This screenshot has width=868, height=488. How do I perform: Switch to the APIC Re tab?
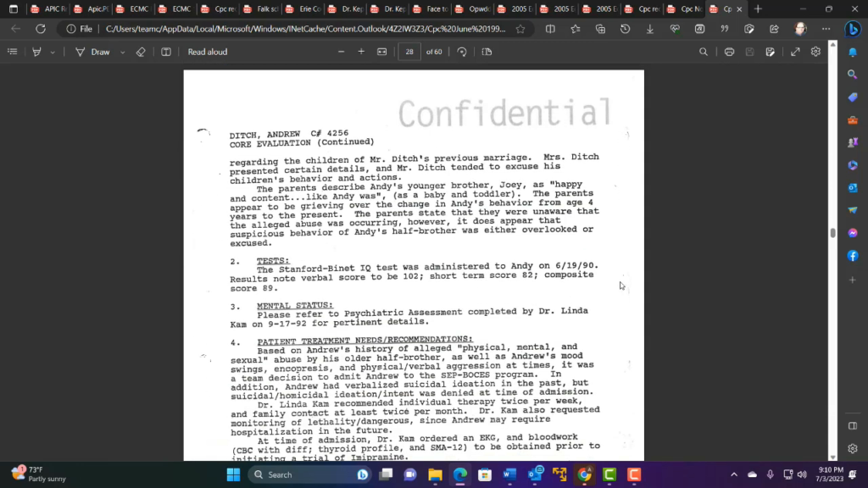point(48,8)
